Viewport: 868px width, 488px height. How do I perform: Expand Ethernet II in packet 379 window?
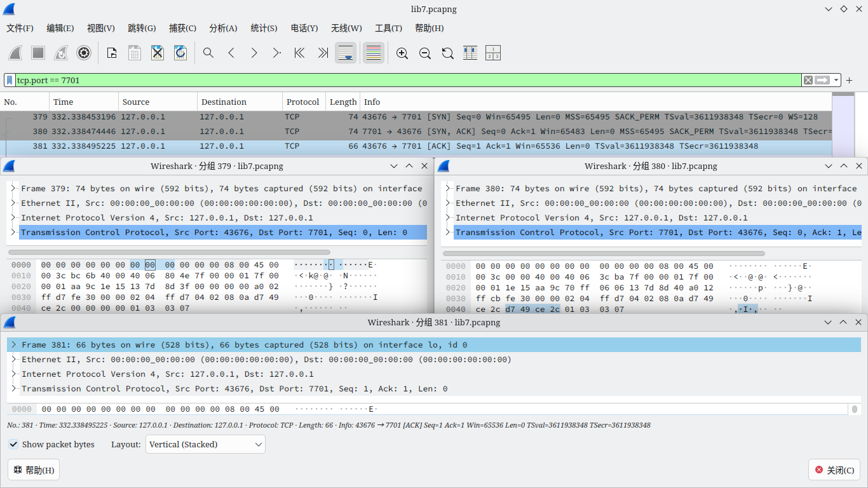pos(13,203)
